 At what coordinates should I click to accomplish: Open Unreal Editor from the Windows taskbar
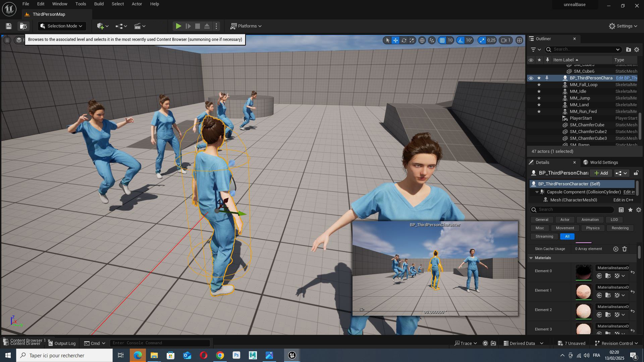(292, 355)
